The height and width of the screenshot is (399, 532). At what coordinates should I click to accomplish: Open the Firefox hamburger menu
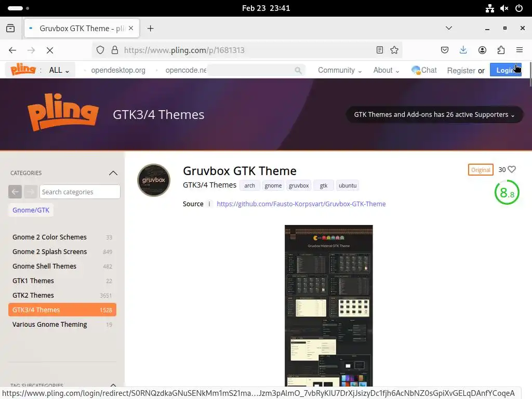tap(520, 50)
